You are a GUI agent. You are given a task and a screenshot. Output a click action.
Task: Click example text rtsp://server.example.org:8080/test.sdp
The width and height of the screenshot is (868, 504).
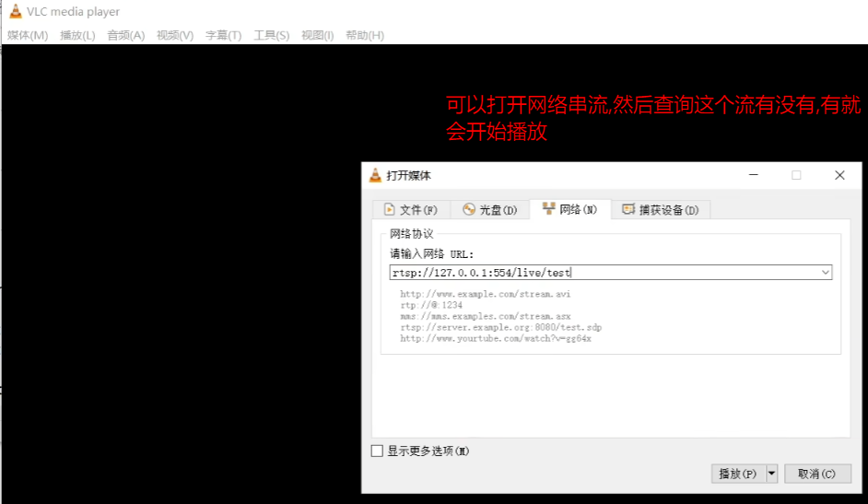click(501, 327)
